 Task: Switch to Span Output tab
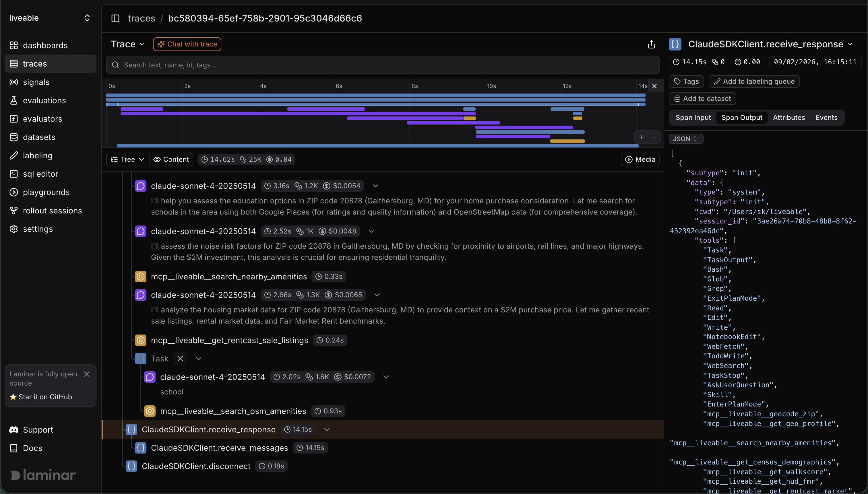pyautogui.click(x=742, y=117)
